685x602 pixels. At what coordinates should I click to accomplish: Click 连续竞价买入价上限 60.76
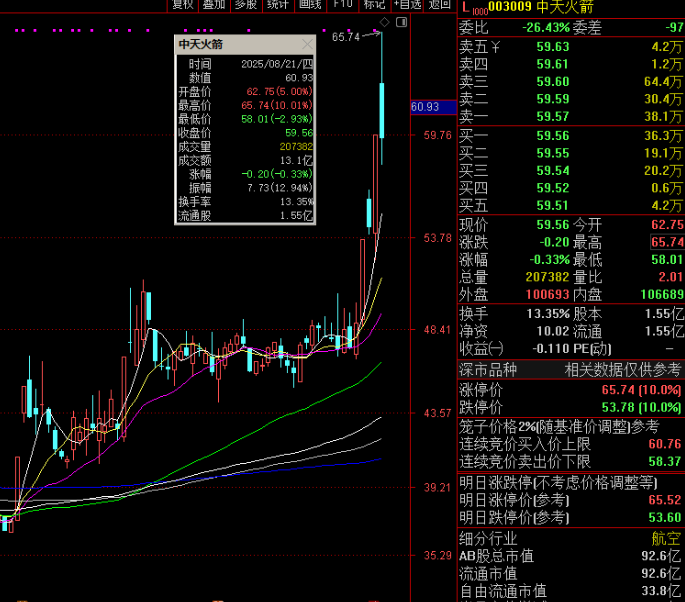[x=571, y=444]
